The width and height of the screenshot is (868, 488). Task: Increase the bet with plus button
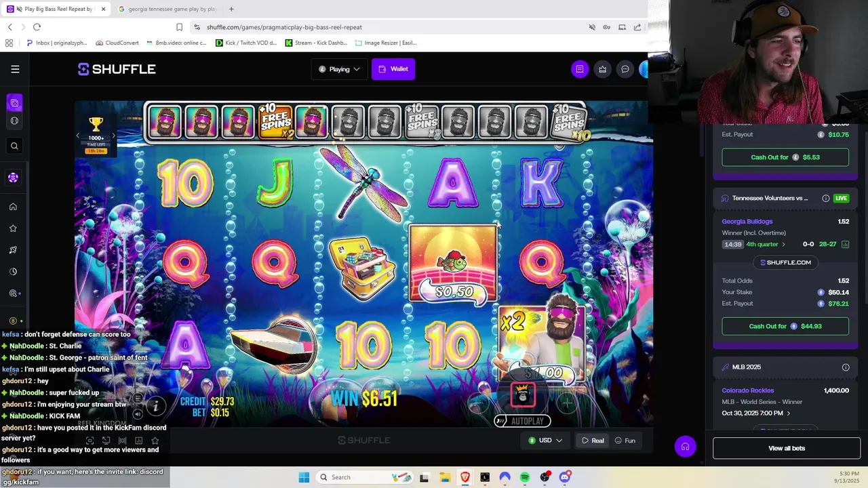567,403
